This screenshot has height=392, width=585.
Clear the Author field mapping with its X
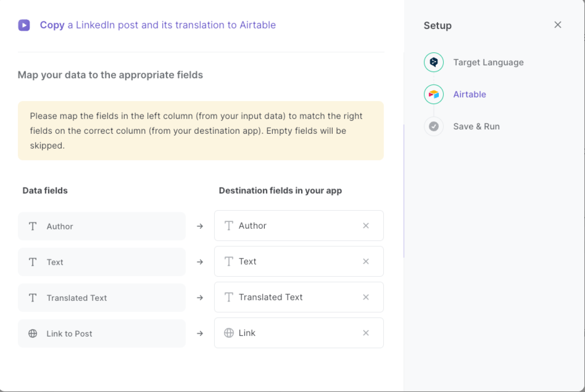click(366, 226)
